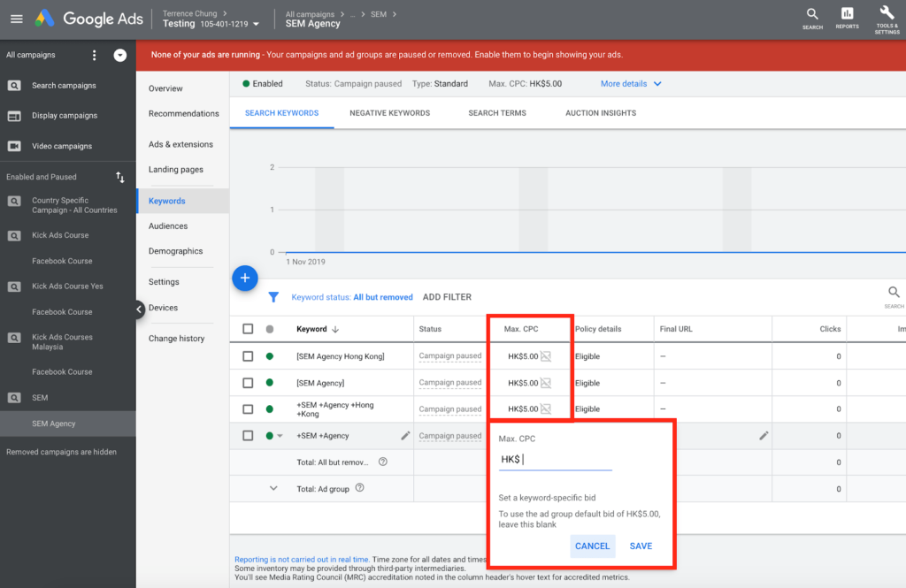
Task: Open the Testing account dropdown
Action: 256,24
